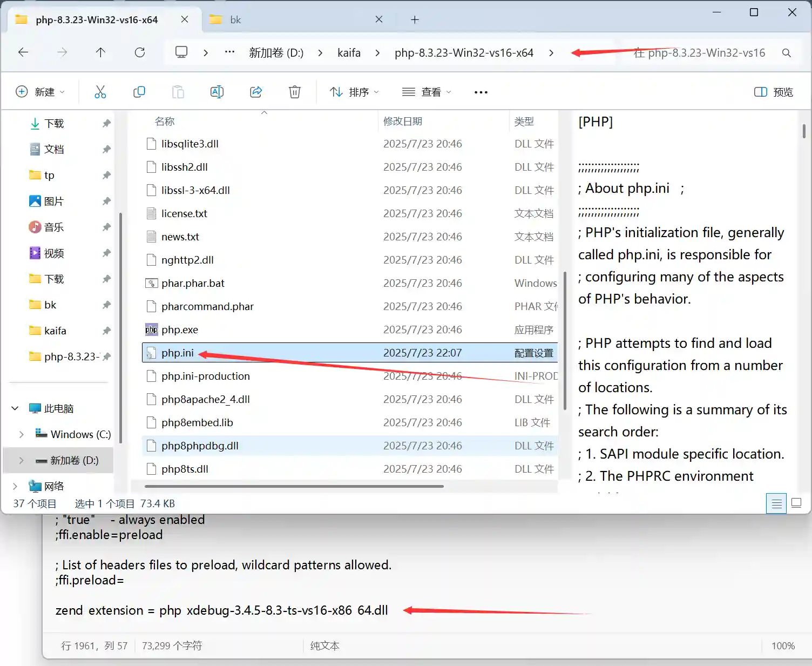Open a new Explorer tab
The height and width of the screenshot is (666, 812).
pos(415,19)
